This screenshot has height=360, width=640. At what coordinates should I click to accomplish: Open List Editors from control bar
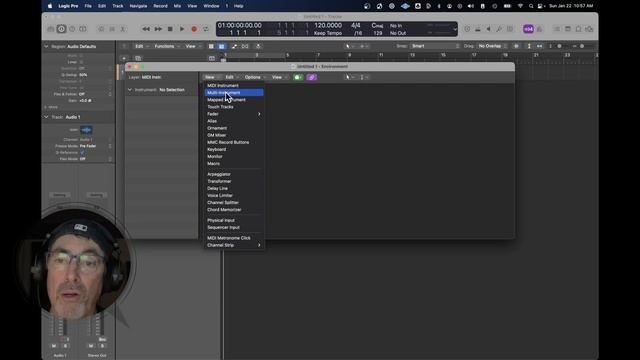tap(557, 29)
